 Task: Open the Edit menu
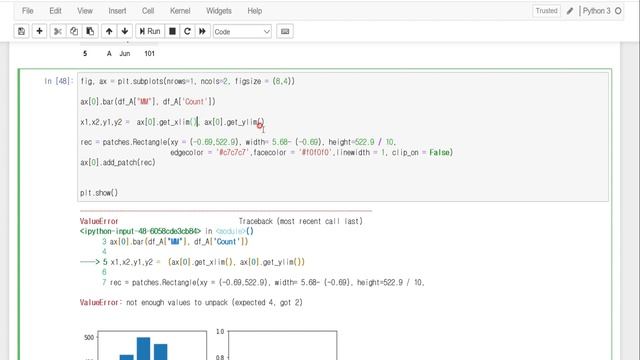[55, 11]
